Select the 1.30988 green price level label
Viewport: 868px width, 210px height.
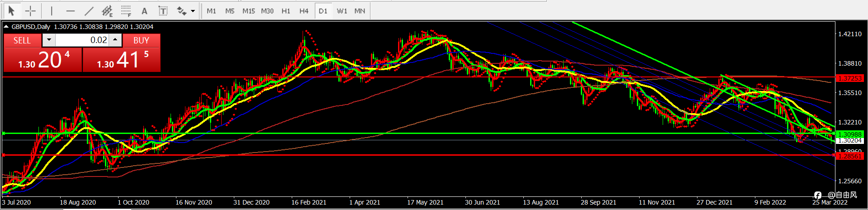(850, 134)
